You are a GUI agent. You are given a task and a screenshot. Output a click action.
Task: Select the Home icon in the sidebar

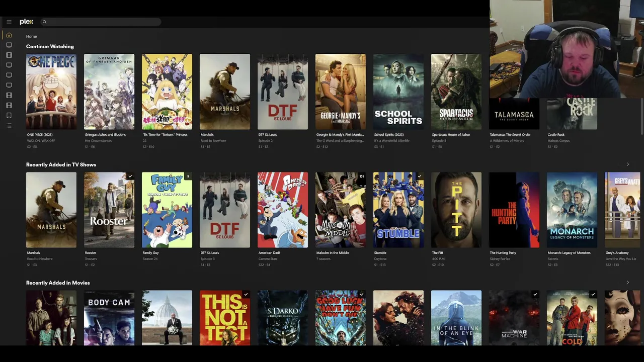coord(9,35)
